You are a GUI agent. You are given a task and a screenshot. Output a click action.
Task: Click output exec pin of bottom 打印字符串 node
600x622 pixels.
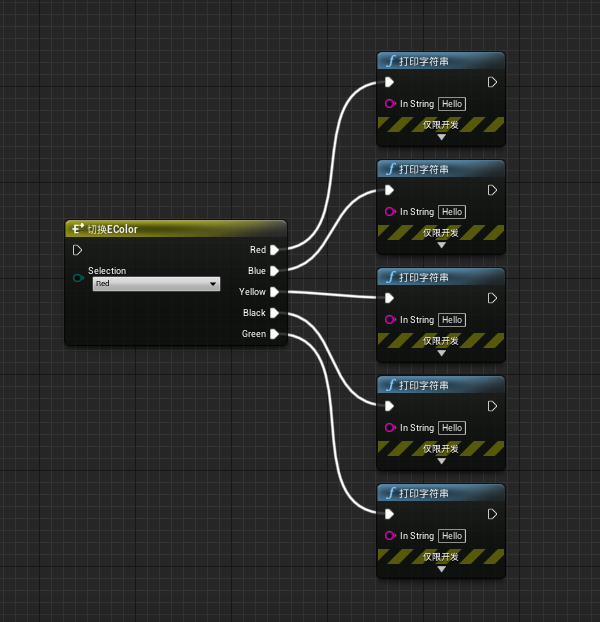pyautogui.click(x=492, y=514)
